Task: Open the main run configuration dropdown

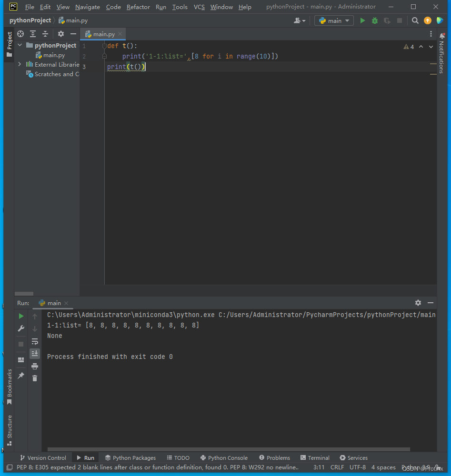Action: [x=334, y=20]
